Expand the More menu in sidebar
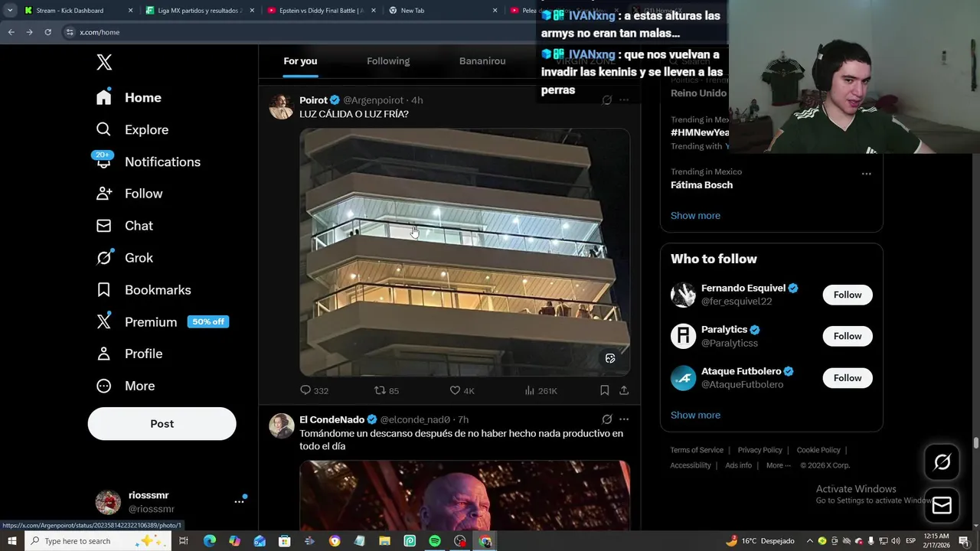980x551 pixels. tap(126, 386)
